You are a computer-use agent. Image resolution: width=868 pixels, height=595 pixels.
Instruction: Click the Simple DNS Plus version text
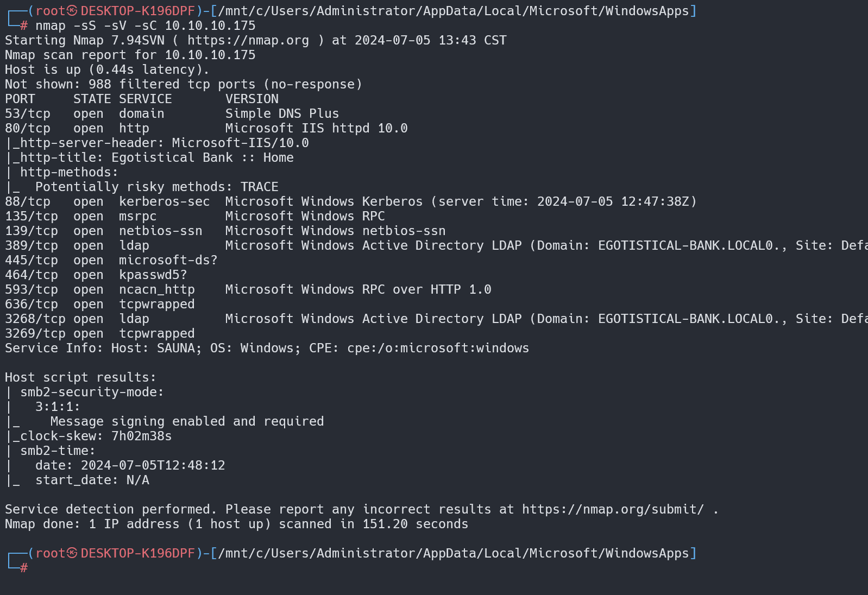(282, 114)
